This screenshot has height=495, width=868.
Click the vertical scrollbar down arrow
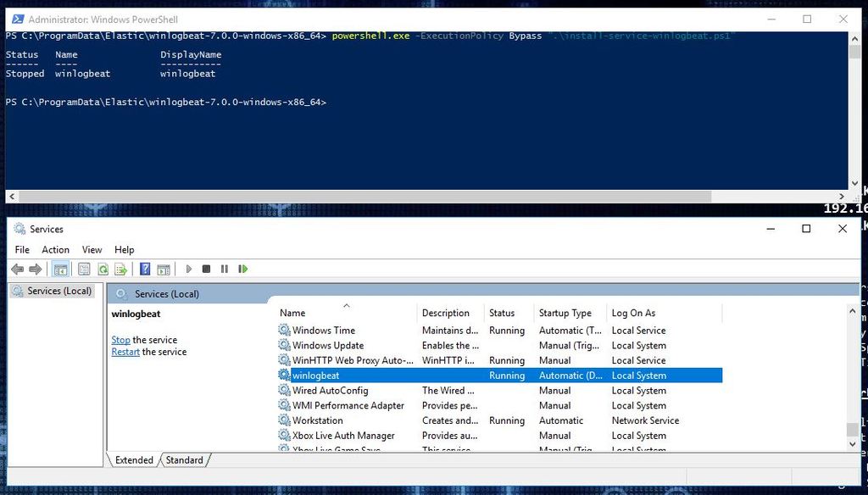(x=852, y=443)
